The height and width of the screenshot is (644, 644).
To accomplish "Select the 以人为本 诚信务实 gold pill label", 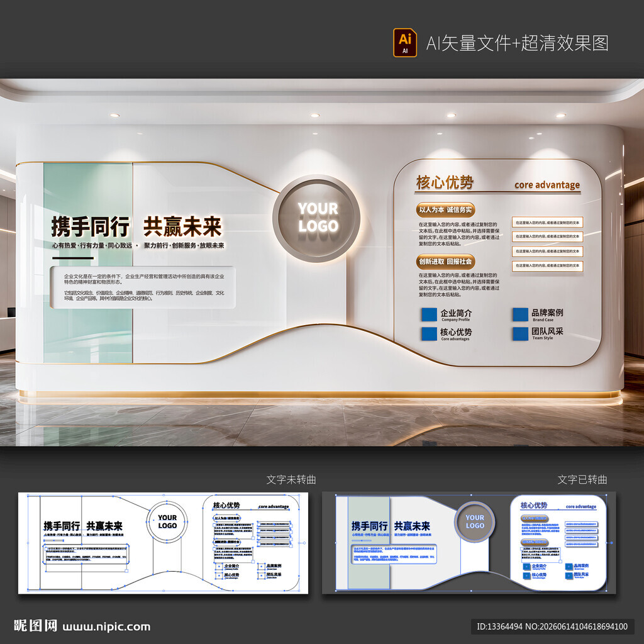I will [x=445, y=210].
